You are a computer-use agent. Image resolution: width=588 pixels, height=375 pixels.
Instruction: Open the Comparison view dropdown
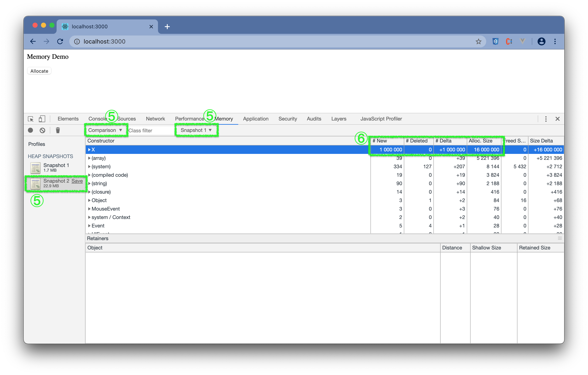105,130
